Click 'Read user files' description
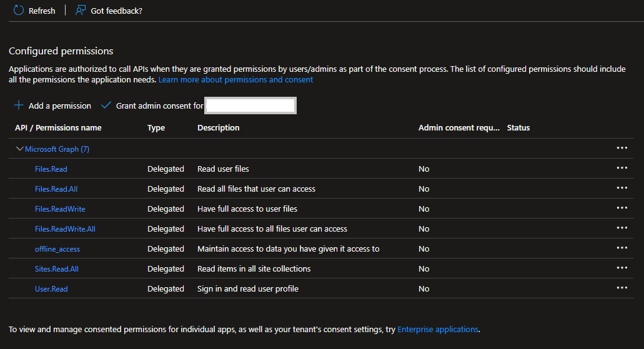This screenshot has height=349, width=644. point(223,169)
